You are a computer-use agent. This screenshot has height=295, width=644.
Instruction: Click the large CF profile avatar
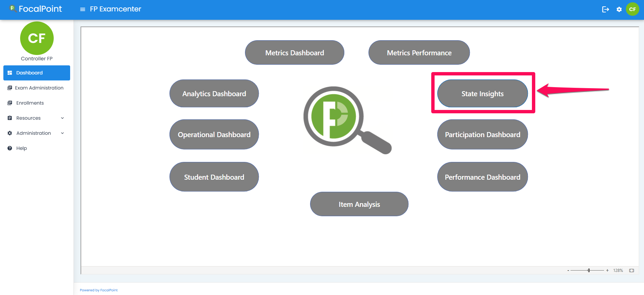[37, 38]
